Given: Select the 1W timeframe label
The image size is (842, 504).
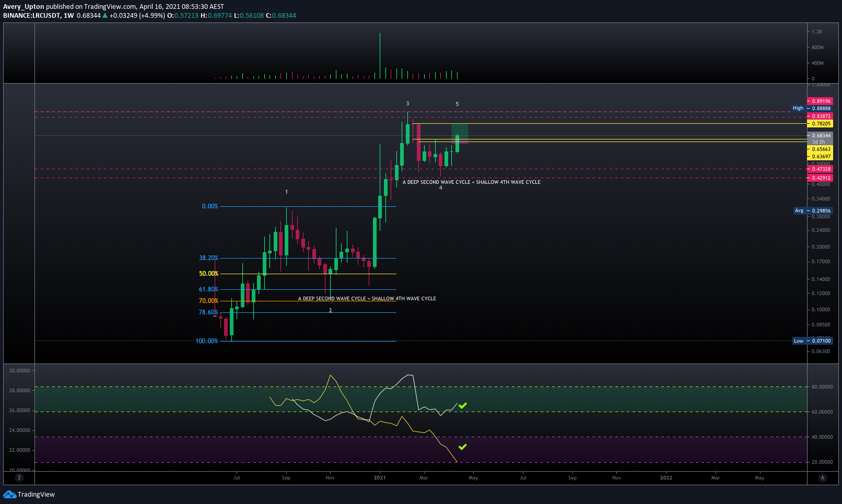Looking at the screenshot, I should coord(68,16).
